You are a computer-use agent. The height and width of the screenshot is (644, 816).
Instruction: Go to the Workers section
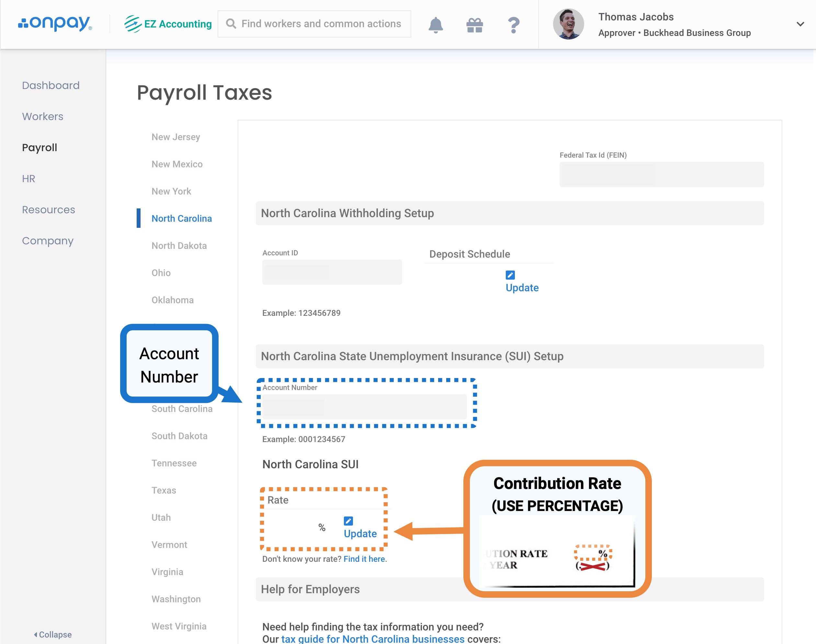(x=43, y=117)
